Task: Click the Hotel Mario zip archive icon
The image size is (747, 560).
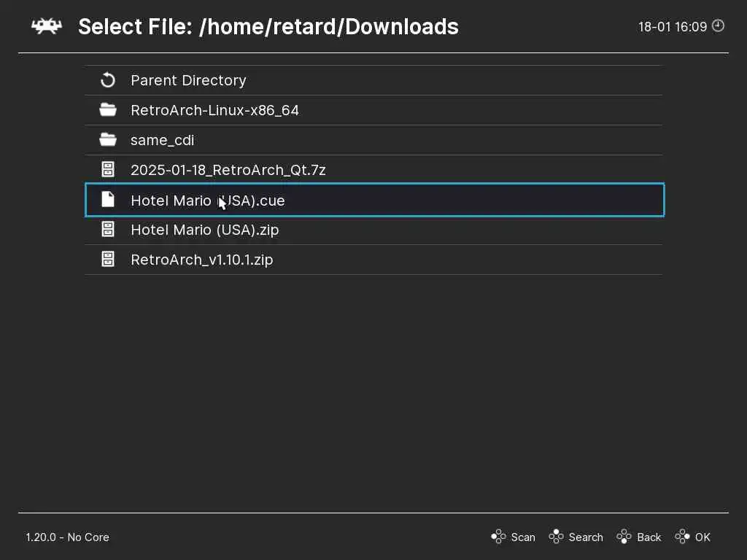Action: coord(108,230)
